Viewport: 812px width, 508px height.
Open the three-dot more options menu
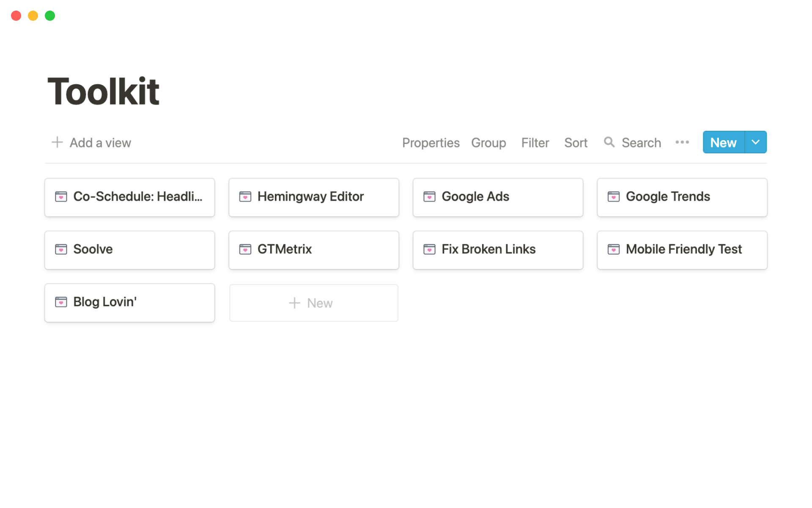[x=682, y=142]
